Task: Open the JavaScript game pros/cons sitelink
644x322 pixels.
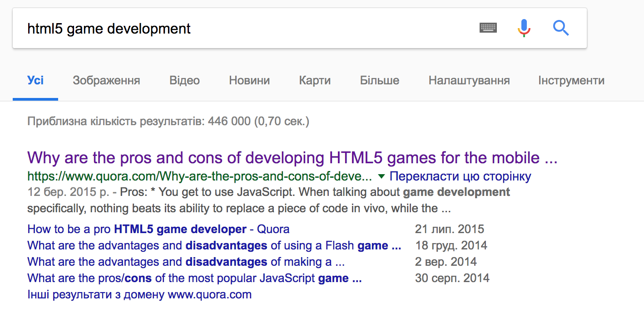Action: tap(194, 278)
